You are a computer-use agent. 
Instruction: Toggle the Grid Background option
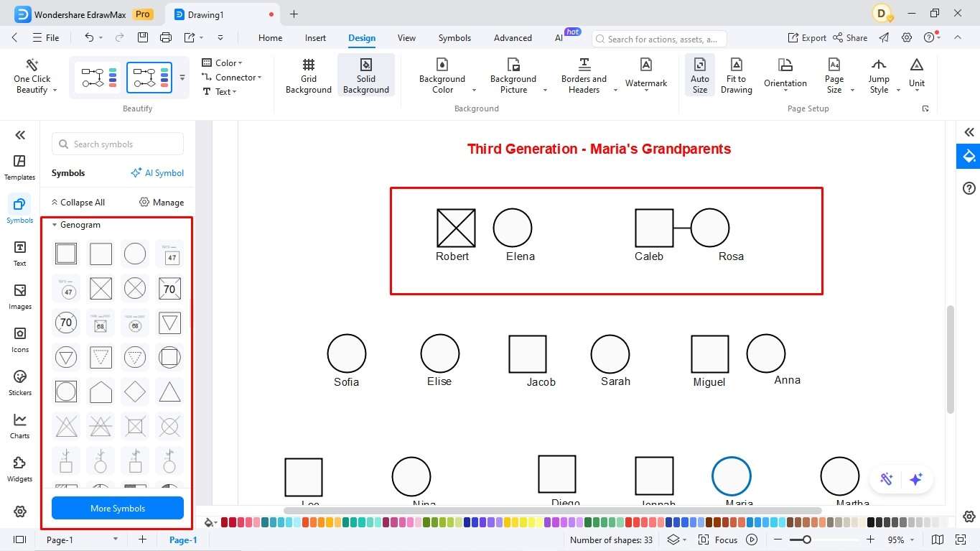[309, 76]
